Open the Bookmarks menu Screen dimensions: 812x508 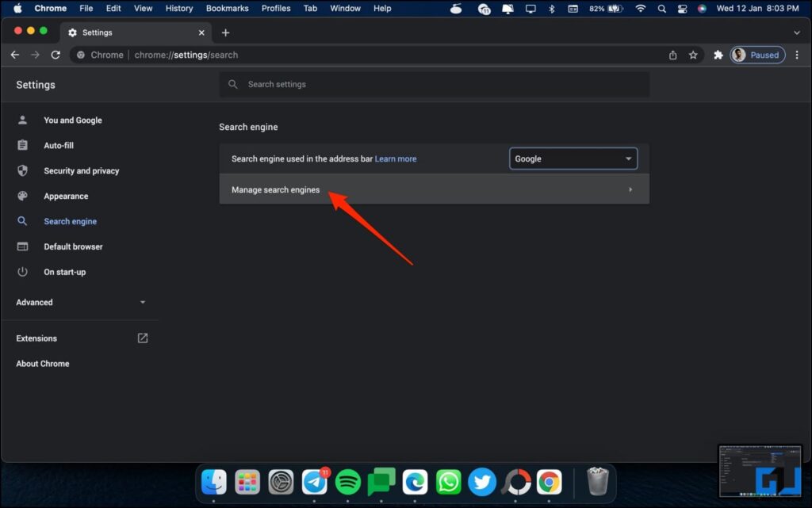click(228, 8)
